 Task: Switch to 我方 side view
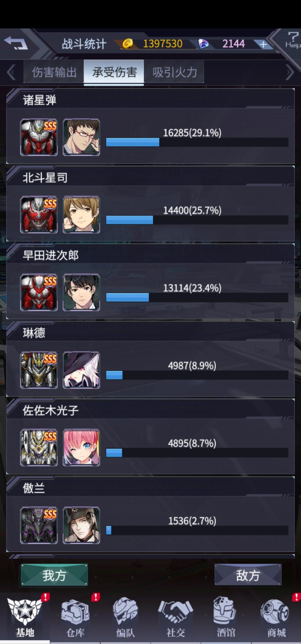pyautogui.click(x=54, y=575)
